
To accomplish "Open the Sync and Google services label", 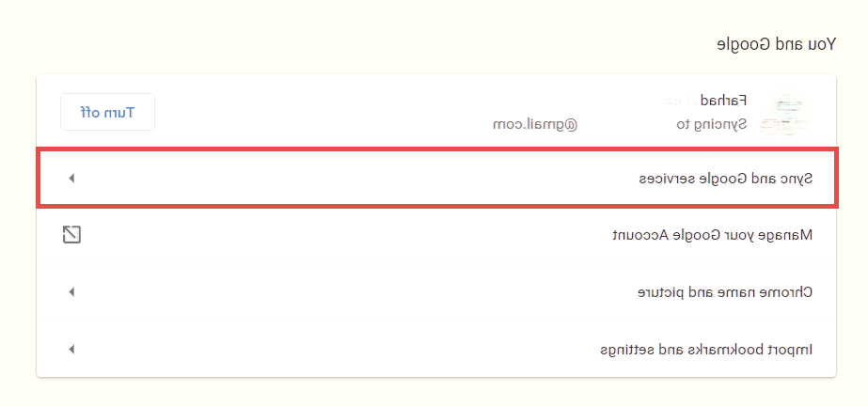I will click(725, 178).
